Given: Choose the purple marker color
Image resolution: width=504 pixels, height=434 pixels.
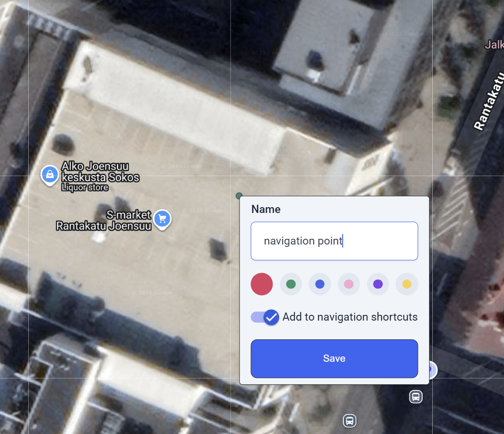Looking at the screenshot, I should pos(378,284).
